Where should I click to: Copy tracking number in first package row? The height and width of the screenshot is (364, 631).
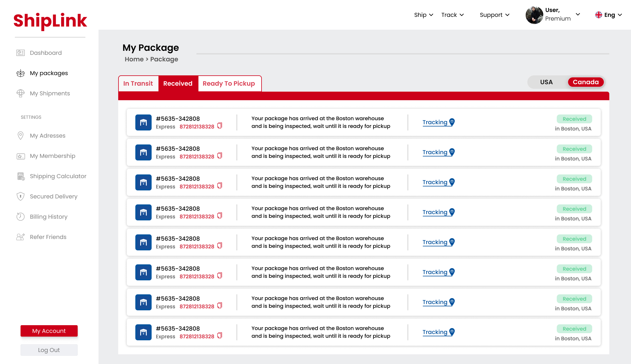tap(220, 126)
